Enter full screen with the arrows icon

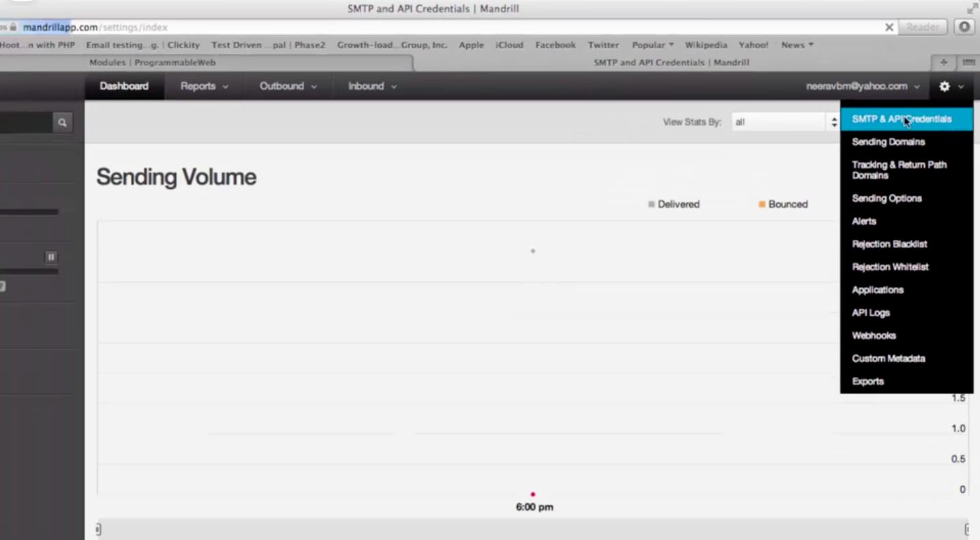[972, 9]
